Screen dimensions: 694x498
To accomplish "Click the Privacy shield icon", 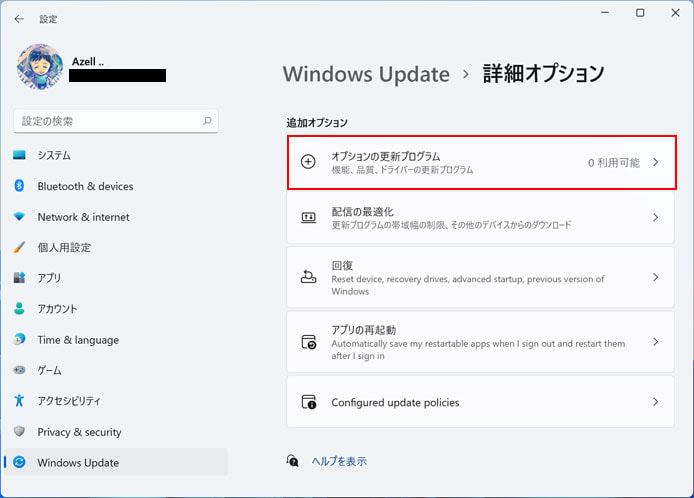I will point(19,431).
